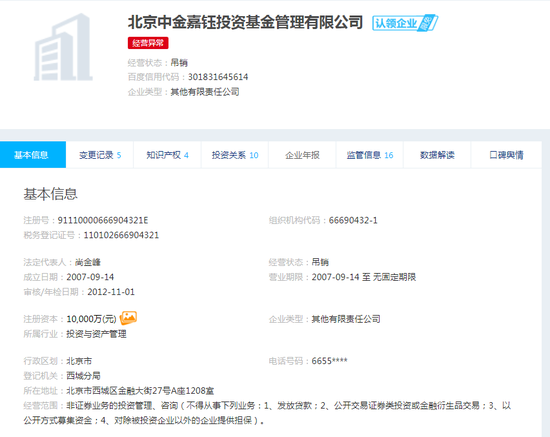Click header enterprise type 其他有限责任公司
The width and height of the screenshot is (550, 437).
point(205,92)
